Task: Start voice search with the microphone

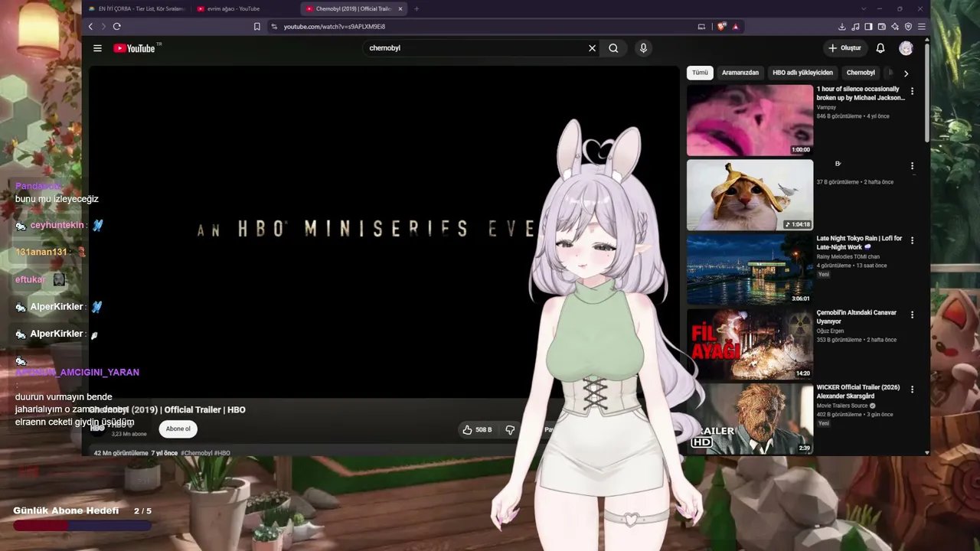Action: click(x=643, y=48)
